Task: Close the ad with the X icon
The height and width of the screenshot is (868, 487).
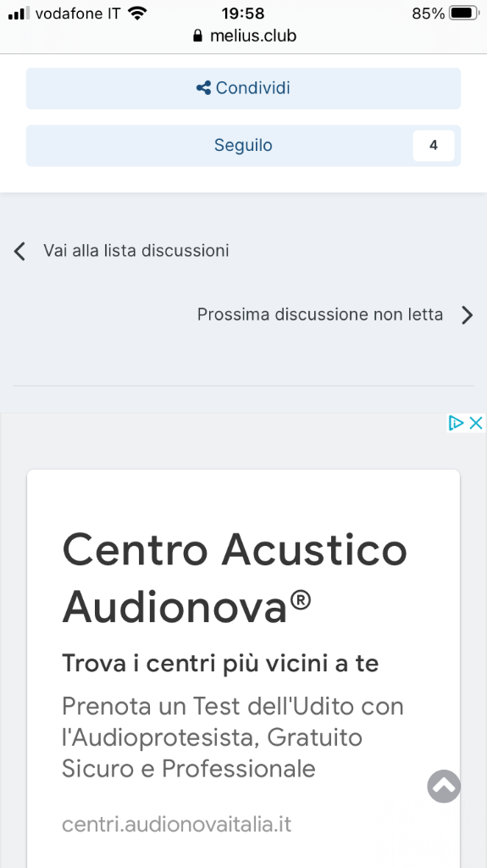Action: (476, 424)
